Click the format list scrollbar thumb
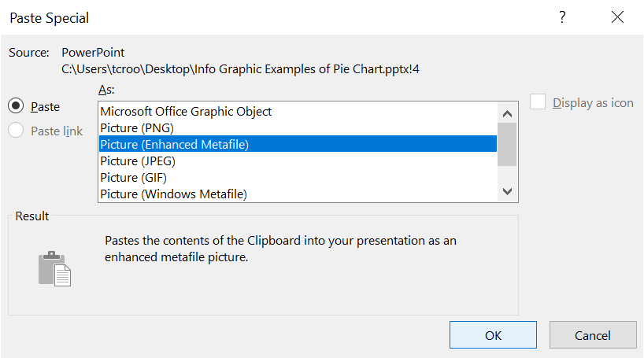 (508, 143)
